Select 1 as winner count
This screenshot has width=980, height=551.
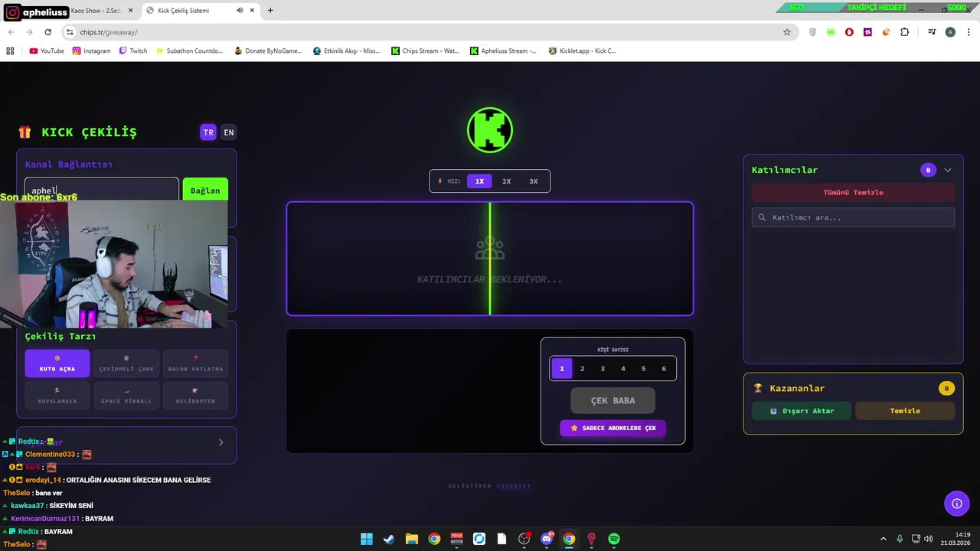561,368
